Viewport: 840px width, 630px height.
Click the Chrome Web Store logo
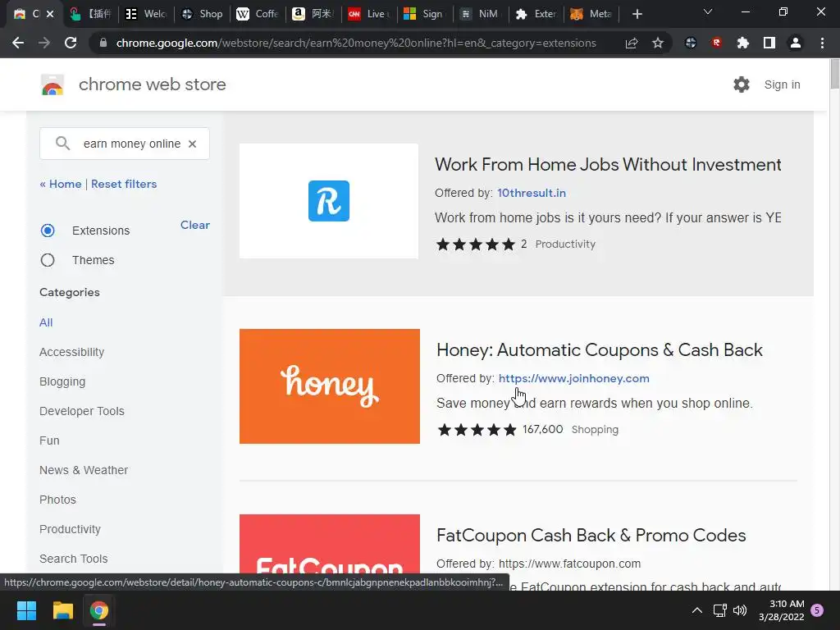tap(52, 84)
